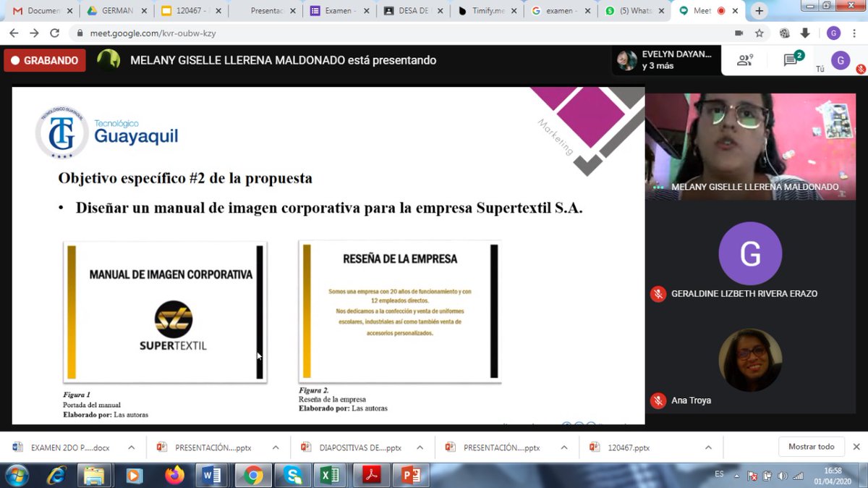Bookmark this page with the star icon
This screenshot has height=488, width=868.
click(x=759, y=33)
